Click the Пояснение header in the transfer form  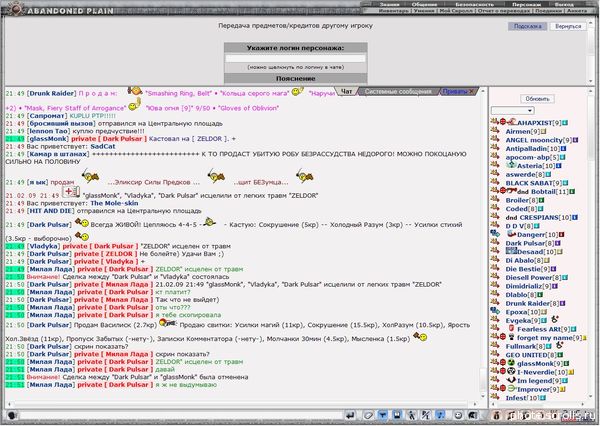[295, 78]
